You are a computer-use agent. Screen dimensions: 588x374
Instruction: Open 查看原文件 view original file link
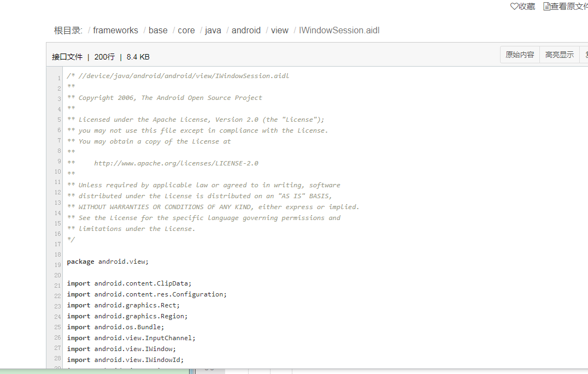click(566, 7)
